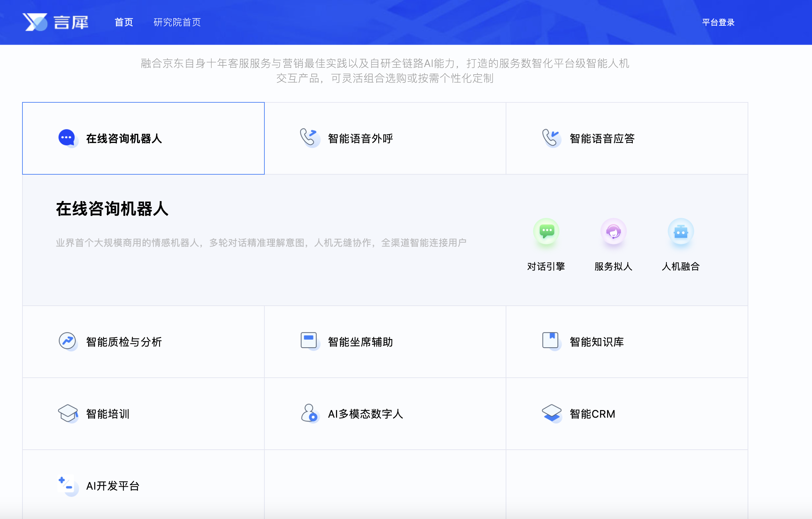Viewport: 812px width, 519px height.
Task: Click the AI开发平台 plus-minus icon
Action: [x=67, y=485]
